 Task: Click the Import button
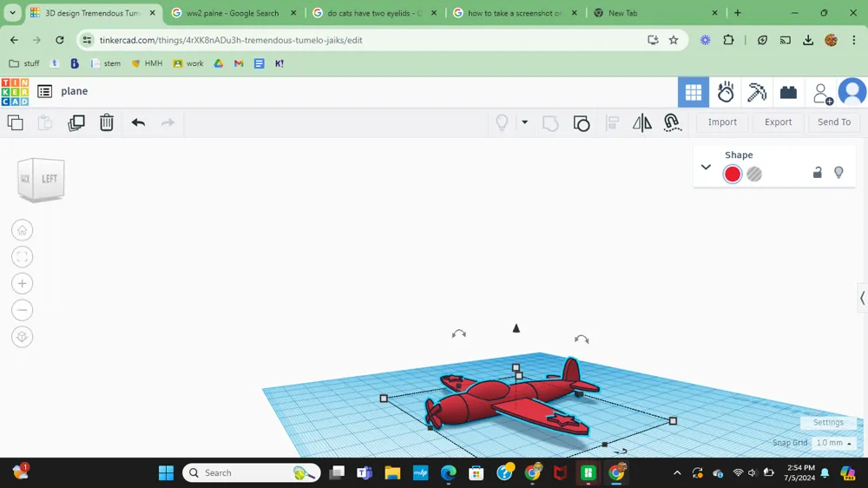click(x=722, y=122)
